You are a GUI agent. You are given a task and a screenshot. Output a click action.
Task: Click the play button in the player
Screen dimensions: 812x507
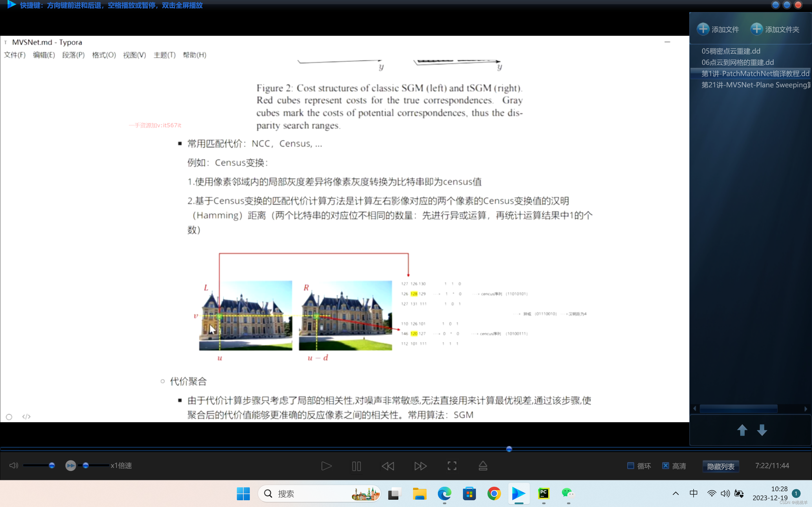326,466
